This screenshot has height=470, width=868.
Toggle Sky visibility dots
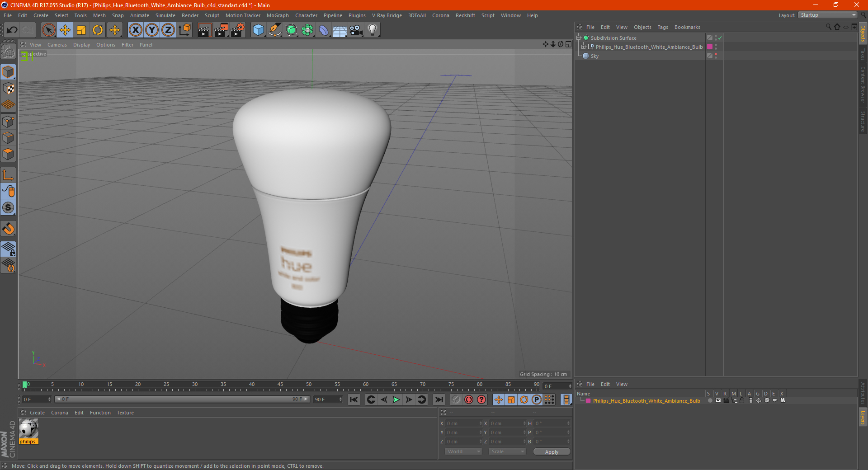(716, 56)
